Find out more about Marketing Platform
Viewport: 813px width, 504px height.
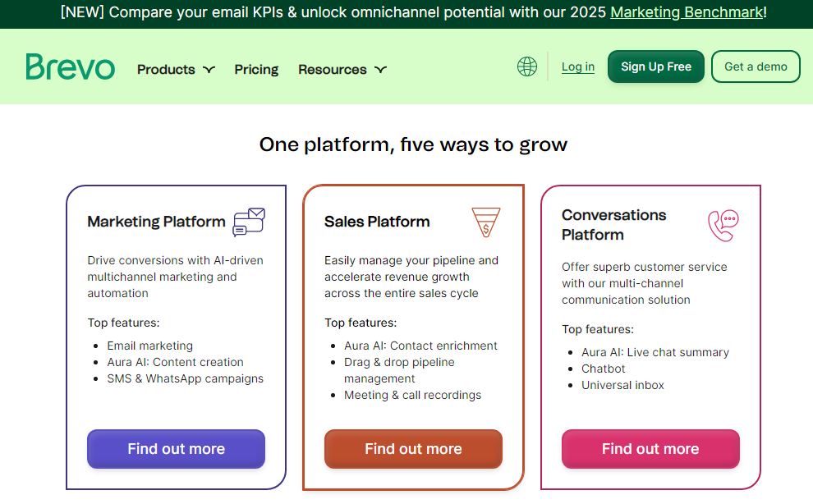177,448
